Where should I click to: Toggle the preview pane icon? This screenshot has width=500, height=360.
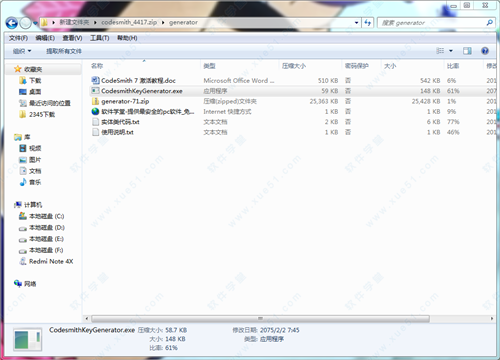click(467, 51)
